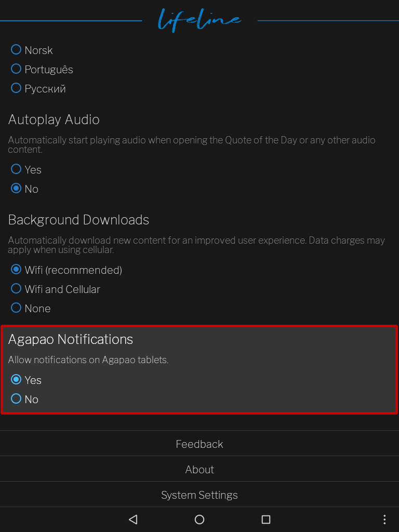Select Português language option
The image size is (399, 532).
pyautogui.click(x=42, y=69)
